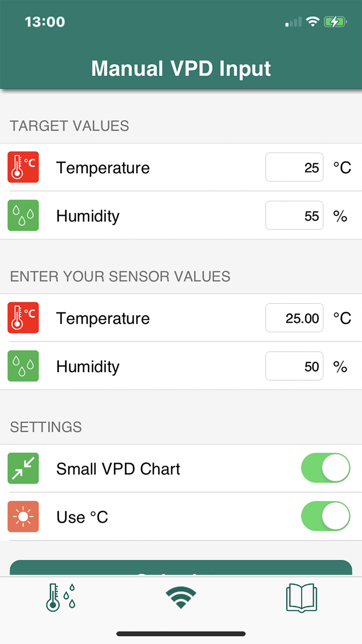Open the book guide tab
The width and height of the screenshot is (362, 644).
click(302, 598)
